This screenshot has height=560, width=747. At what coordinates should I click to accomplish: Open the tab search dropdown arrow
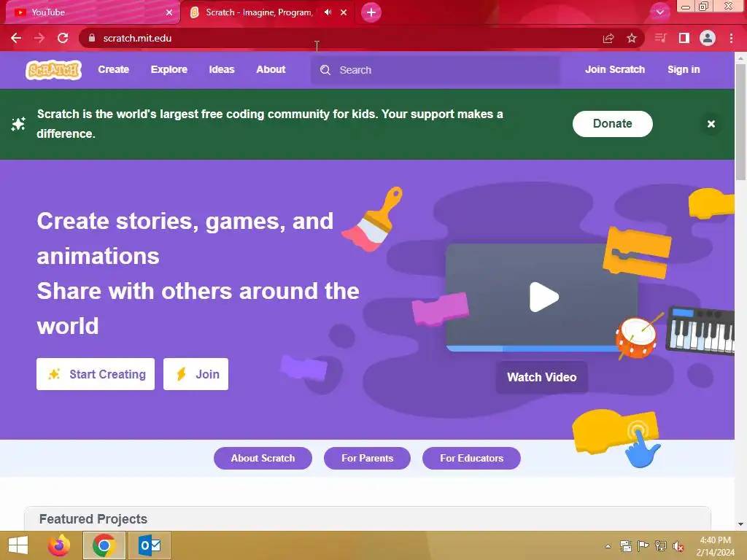click(659, 12)
